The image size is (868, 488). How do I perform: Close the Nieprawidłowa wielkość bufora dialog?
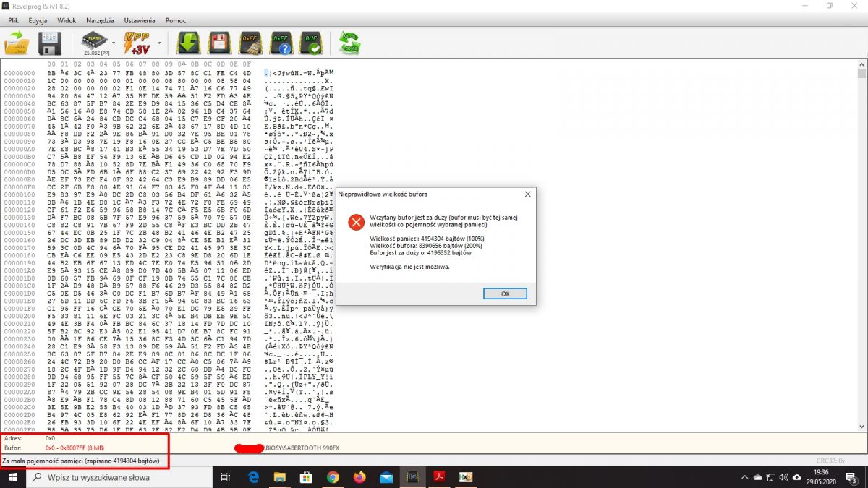pos(527,194)
